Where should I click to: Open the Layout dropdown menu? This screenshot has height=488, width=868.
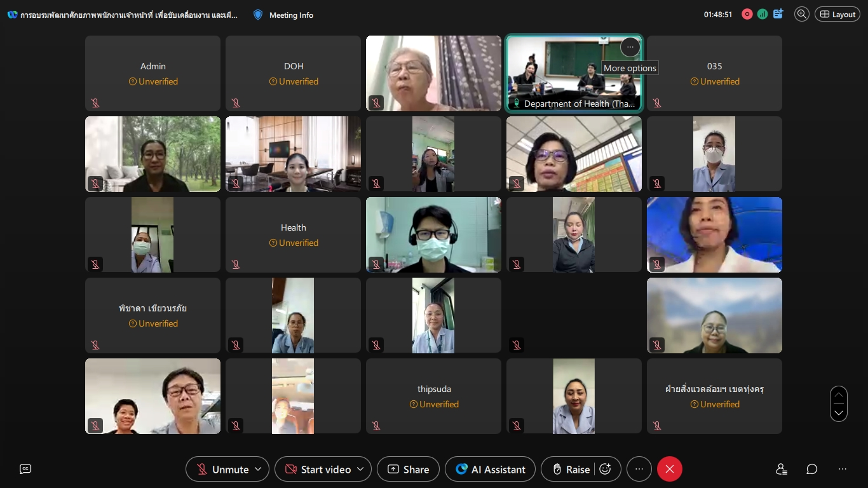837,14
